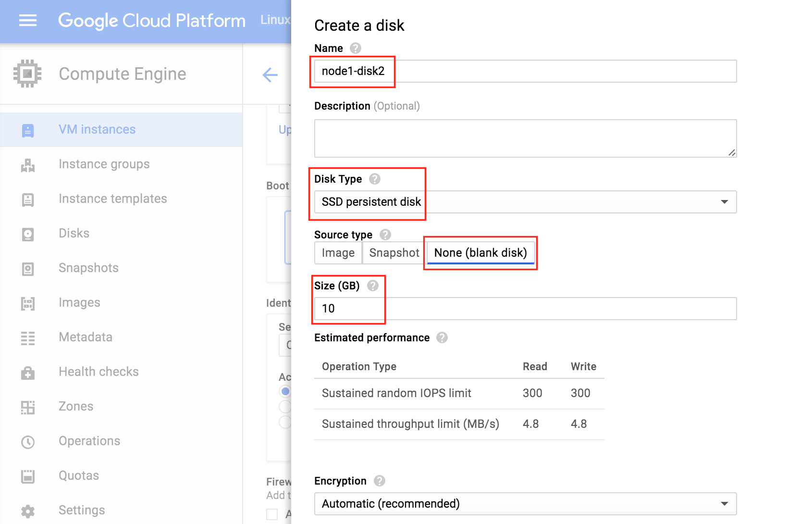Click the Description text area

525,138
